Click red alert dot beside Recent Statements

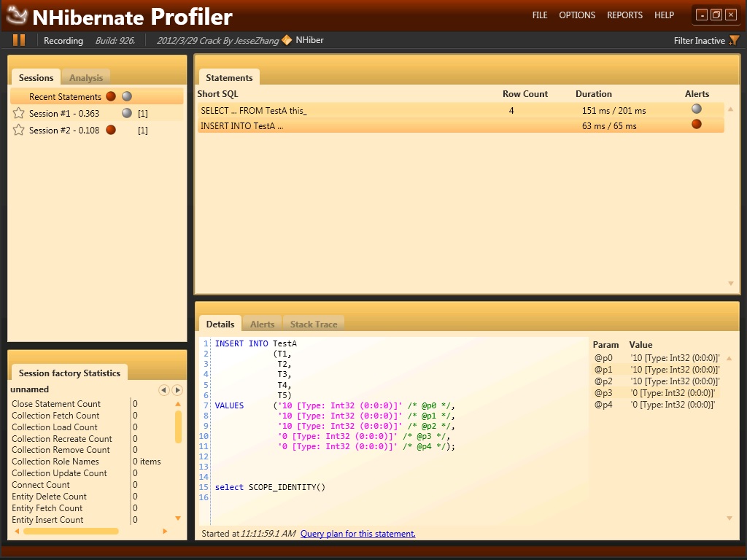[111, 96]
